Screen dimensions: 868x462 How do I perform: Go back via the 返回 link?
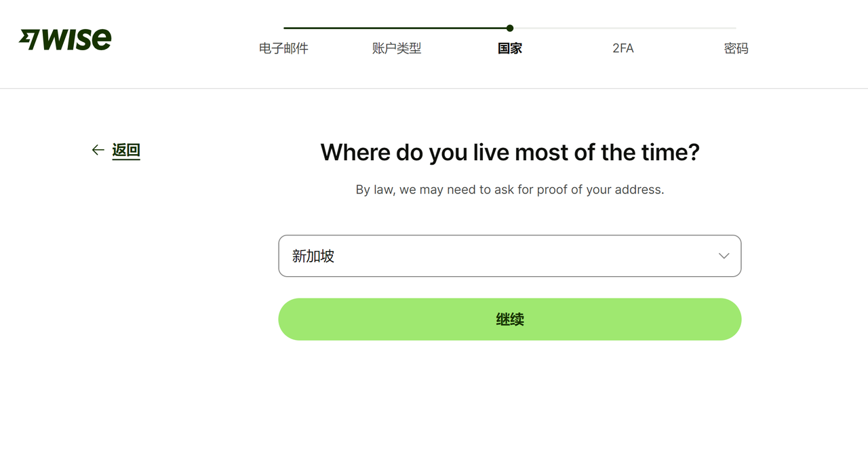(x=126, y=151)
